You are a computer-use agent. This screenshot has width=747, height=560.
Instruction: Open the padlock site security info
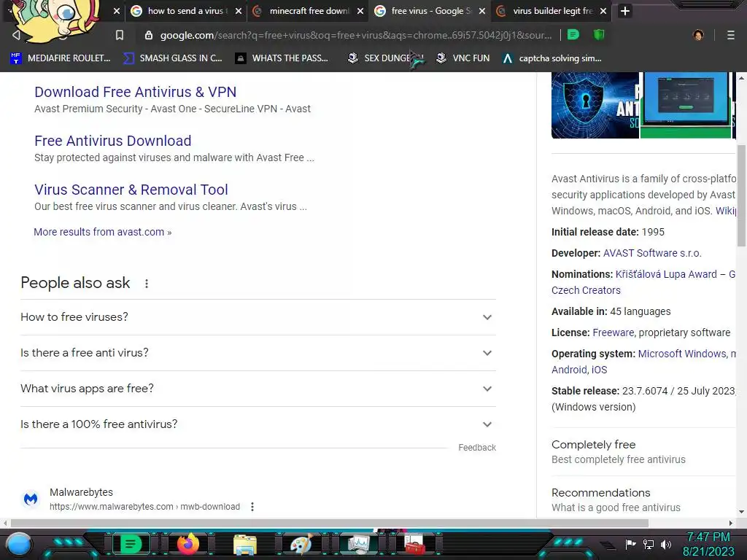149,35
